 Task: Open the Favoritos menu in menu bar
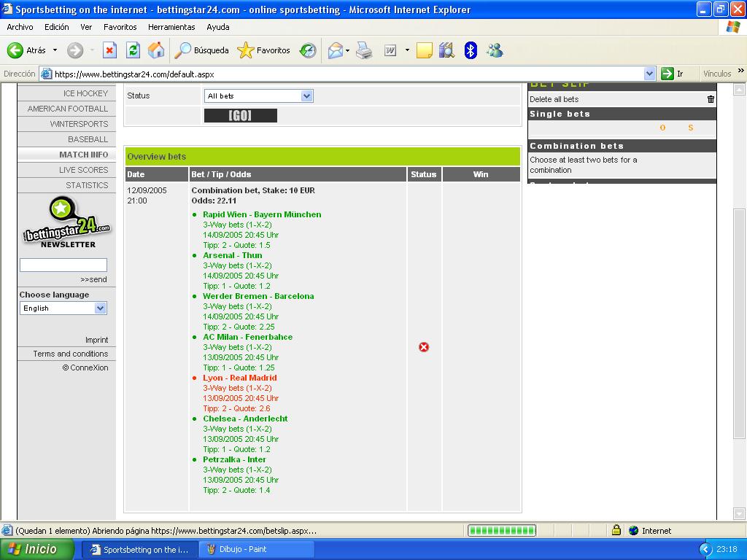120,27
